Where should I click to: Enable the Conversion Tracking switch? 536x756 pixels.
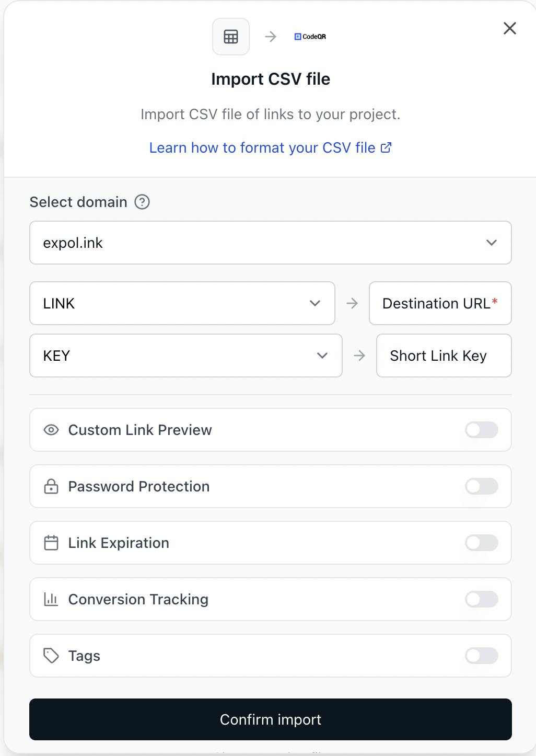(x=481, y=599)
